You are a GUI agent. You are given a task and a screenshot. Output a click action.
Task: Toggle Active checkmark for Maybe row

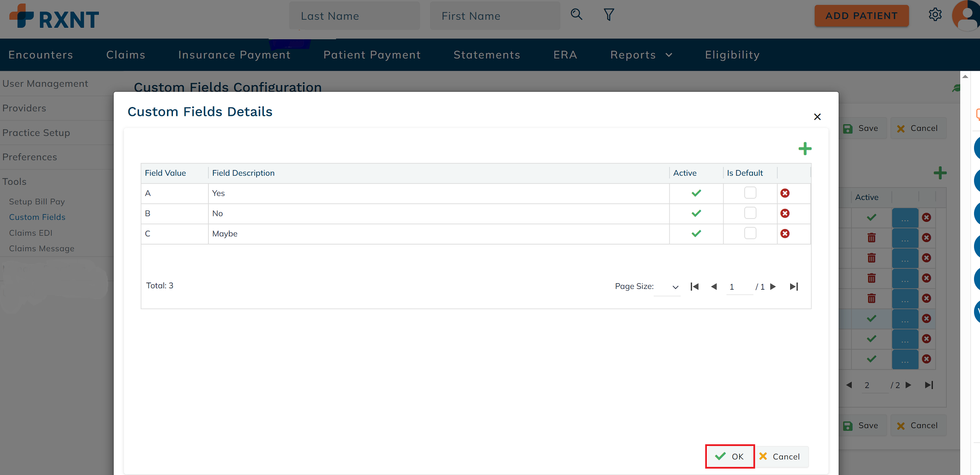tap(696, 234)
